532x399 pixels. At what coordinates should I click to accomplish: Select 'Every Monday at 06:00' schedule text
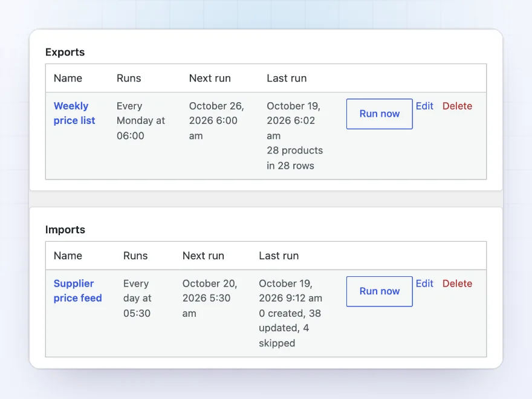(140, 121)
